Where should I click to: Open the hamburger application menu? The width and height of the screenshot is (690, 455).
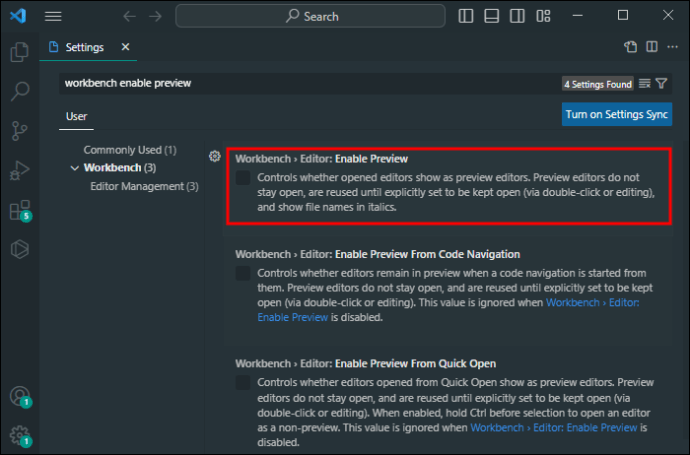pyautogui.click(x=53, y=16)
